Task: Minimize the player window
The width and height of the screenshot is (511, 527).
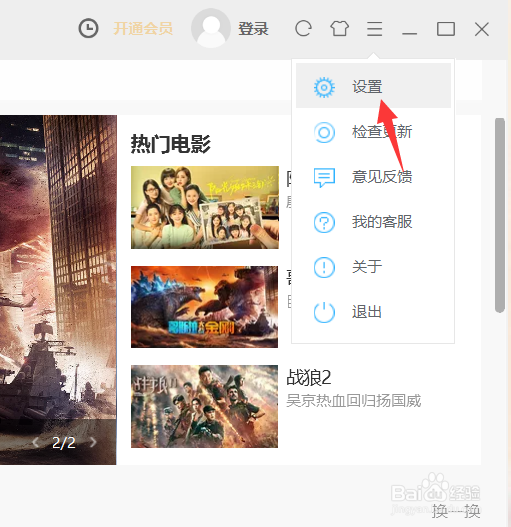Action: (x=409, y=33)
